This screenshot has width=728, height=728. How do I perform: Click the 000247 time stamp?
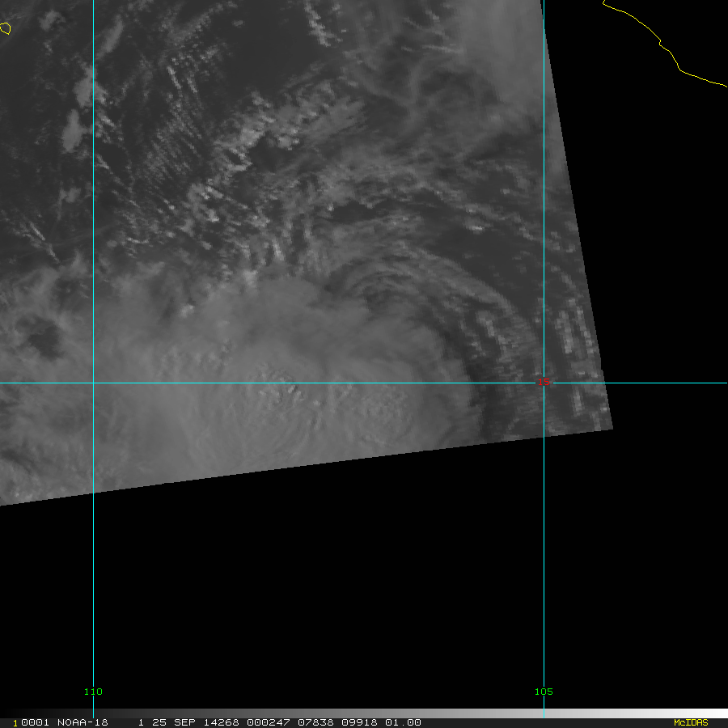tap(269, 722)
